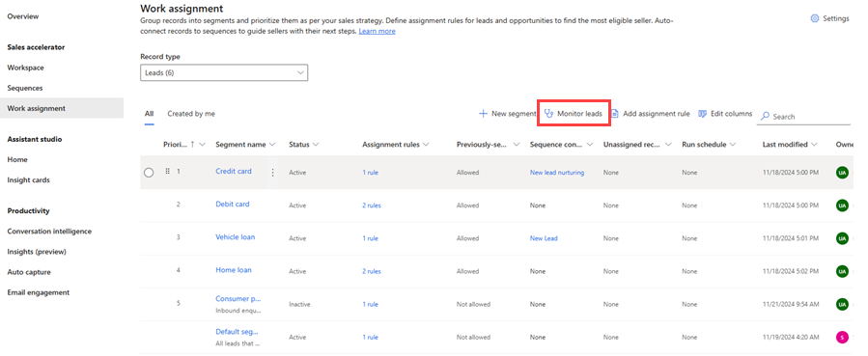Open the New lead nurturing sequence link
Screen dimensions: 868x356
tap(557, 173)
